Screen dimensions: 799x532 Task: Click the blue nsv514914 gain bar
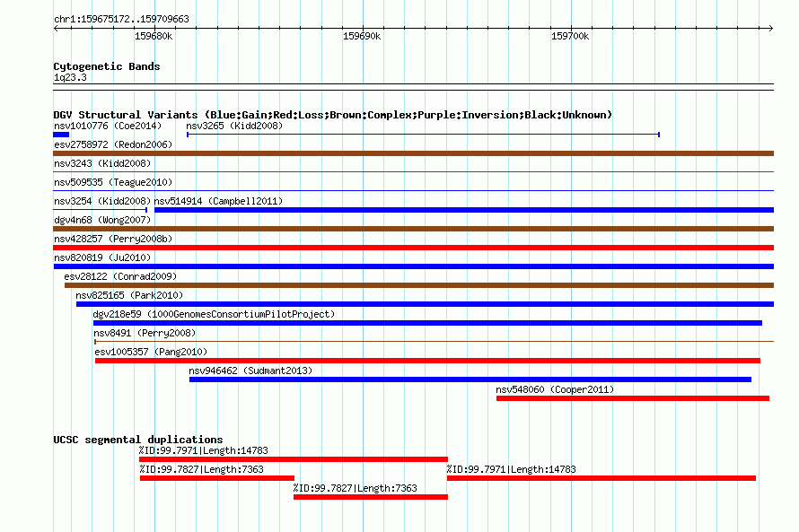[464, 210]
